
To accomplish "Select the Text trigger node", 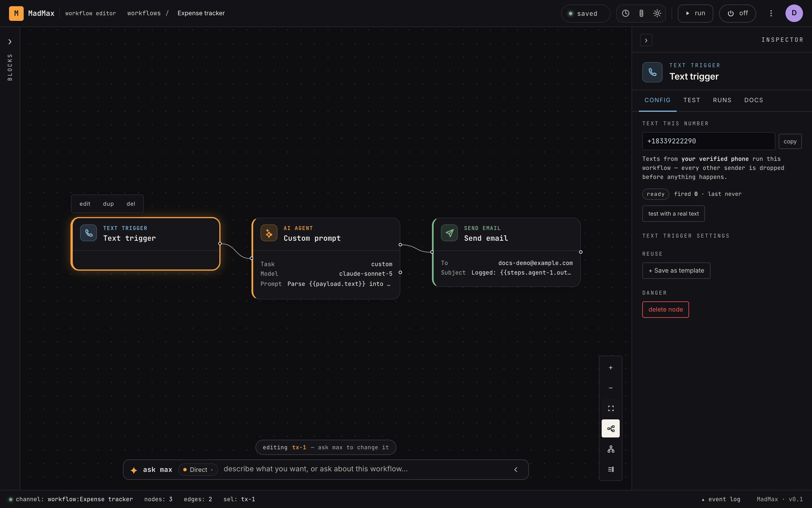I will [x=145, y=244].
